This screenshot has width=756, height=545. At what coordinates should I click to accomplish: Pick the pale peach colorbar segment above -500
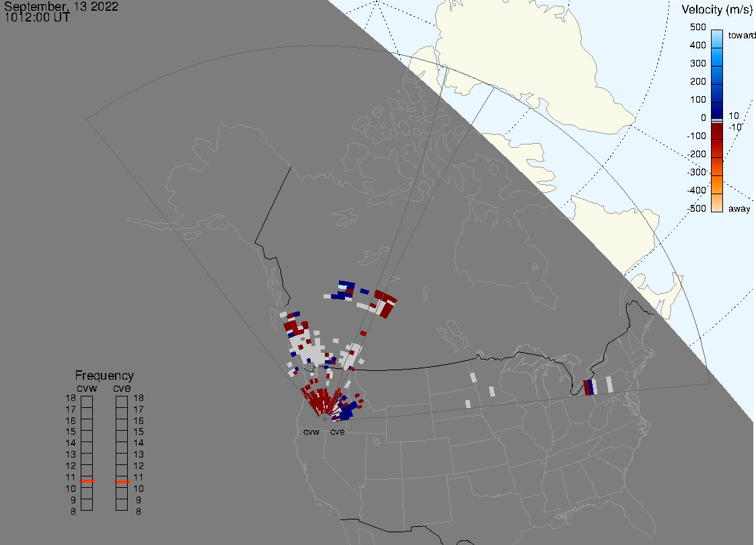(717, 203)
